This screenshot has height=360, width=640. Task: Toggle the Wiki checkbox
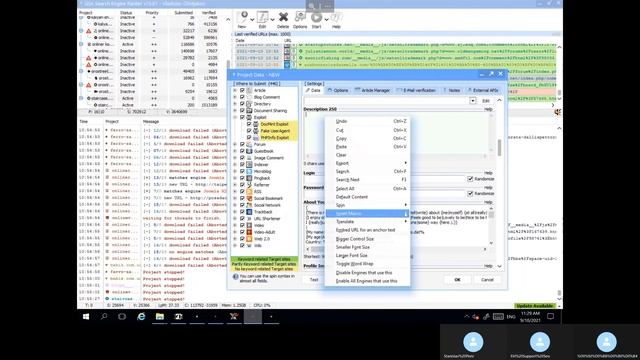(242, 245)
